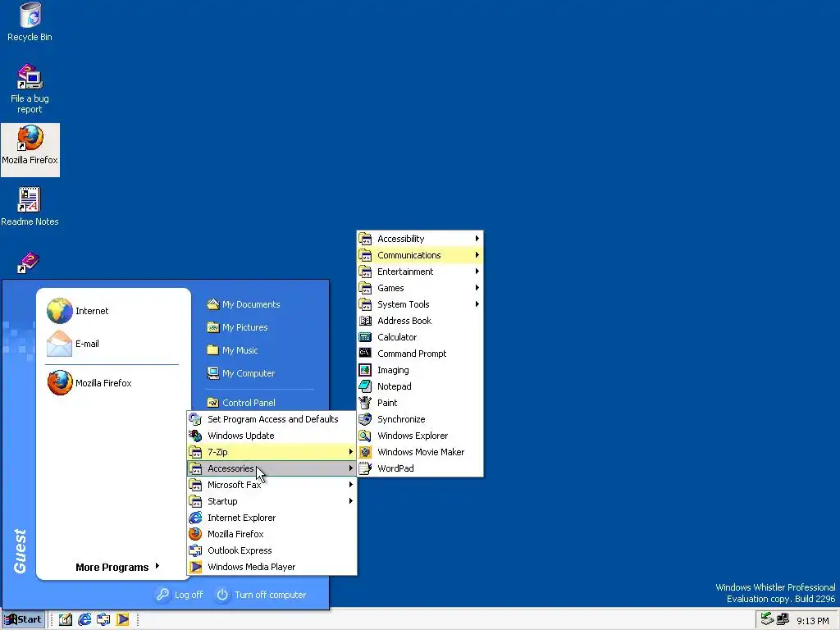840x630 pixels.
Task: Open My Documents folder icon
Action: (213, 304)
